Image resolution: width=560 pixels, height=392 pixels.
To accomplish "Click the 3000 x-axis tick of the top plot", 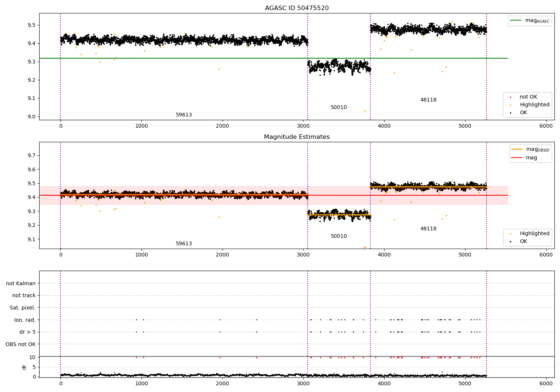I will [x=304, y=126].
